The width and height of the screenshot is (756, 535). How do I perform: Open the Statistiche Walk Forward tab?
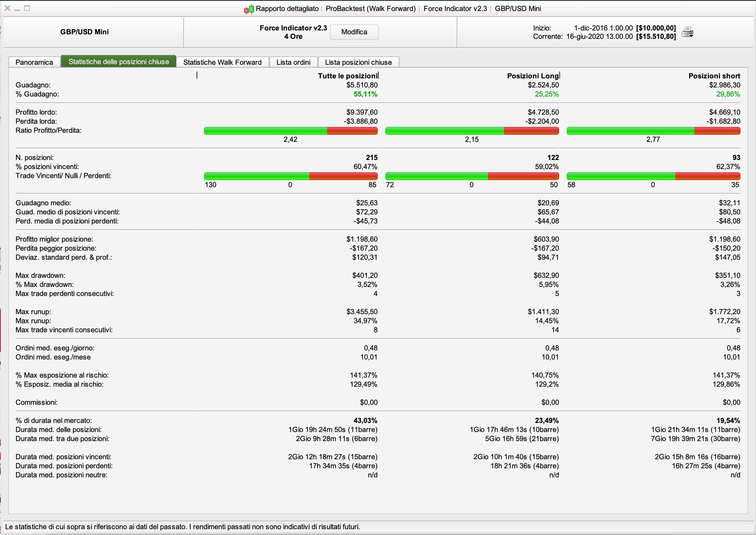(222, 62)
